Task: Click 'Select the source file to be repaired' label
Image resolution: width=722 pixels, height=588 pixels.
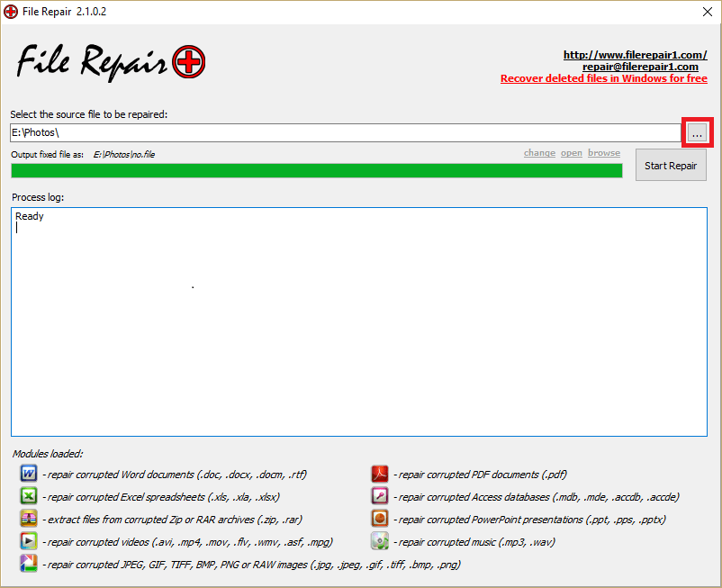Action: [89, 114]
